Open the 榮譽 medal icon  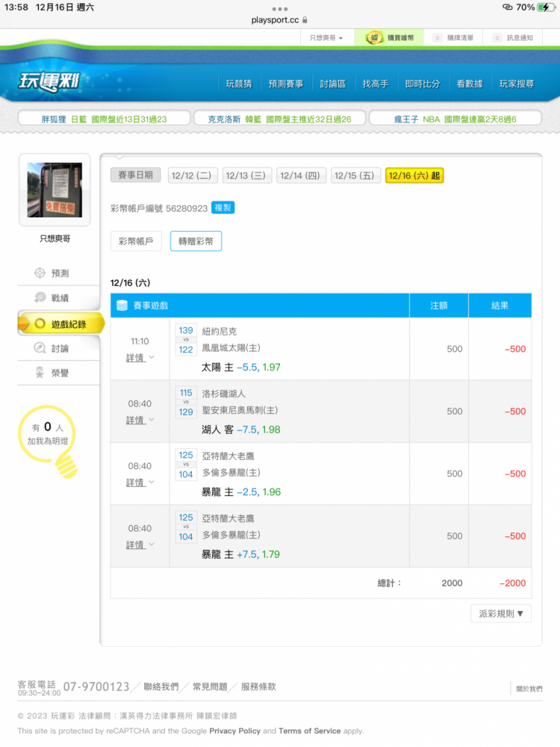pyautogui.click(x=40, y=373)
